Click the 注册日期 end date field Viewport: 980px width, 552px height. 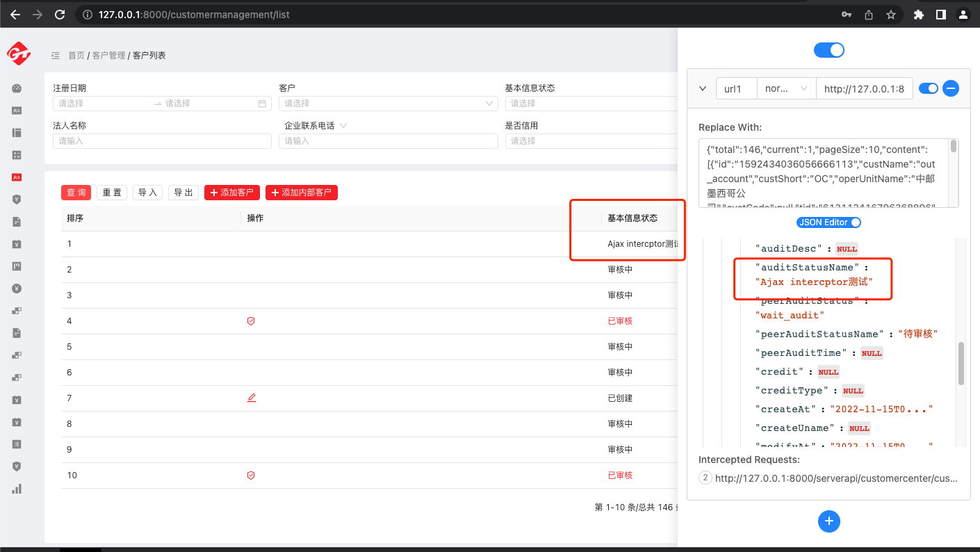tap(209, 104)
